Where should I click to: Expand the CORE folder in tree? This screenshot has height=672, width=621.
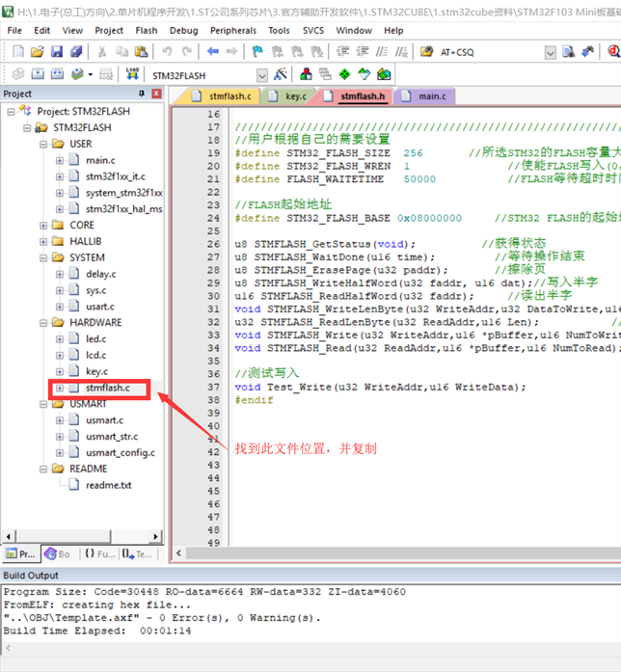coord(43,225)
